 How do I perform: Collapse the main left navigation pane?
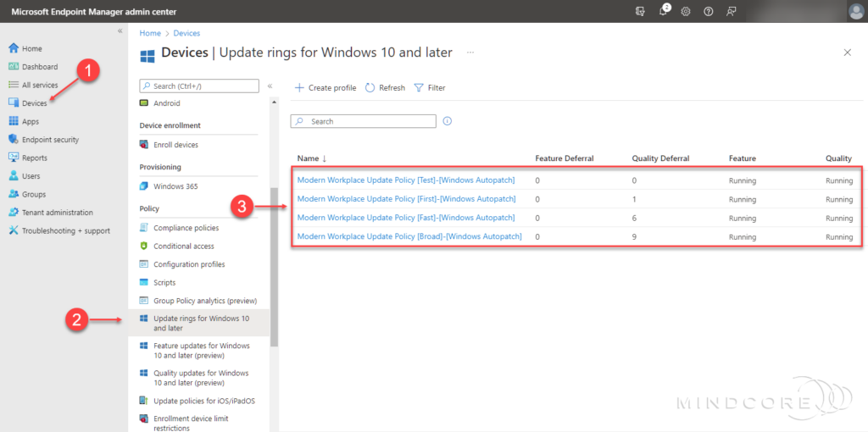point(120,31)
